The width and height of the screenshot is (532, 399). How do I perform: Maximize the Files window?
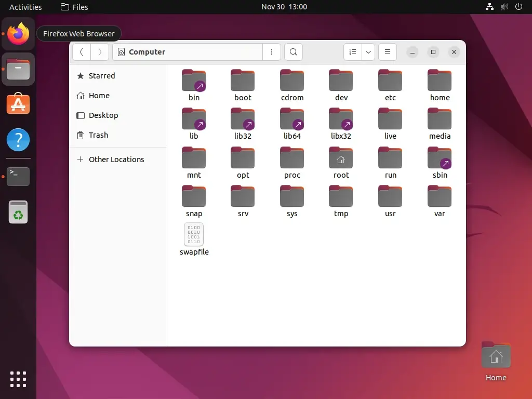[x=433, y=52]
